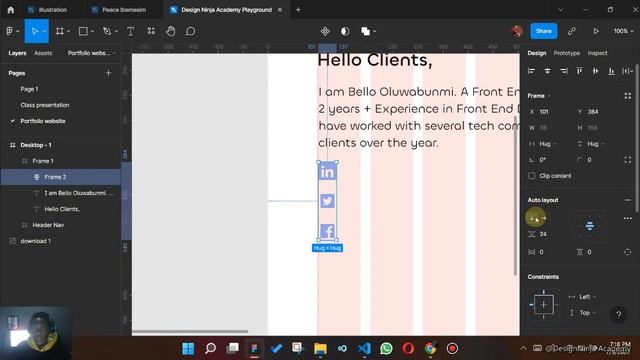The height and width of the screenshot is (360, 640).
Task: Open Frame tool options dropdown arrow
Action: coord(68,31)
